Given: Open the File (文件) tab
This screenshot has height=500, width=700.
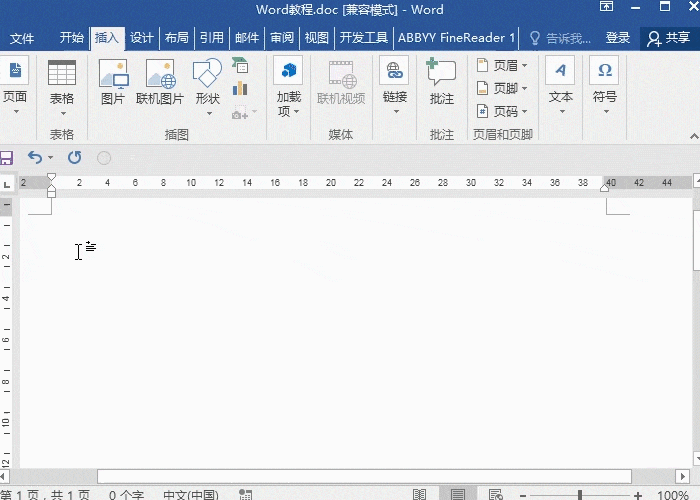Looking at the screenshot, I should click(21, 38).
